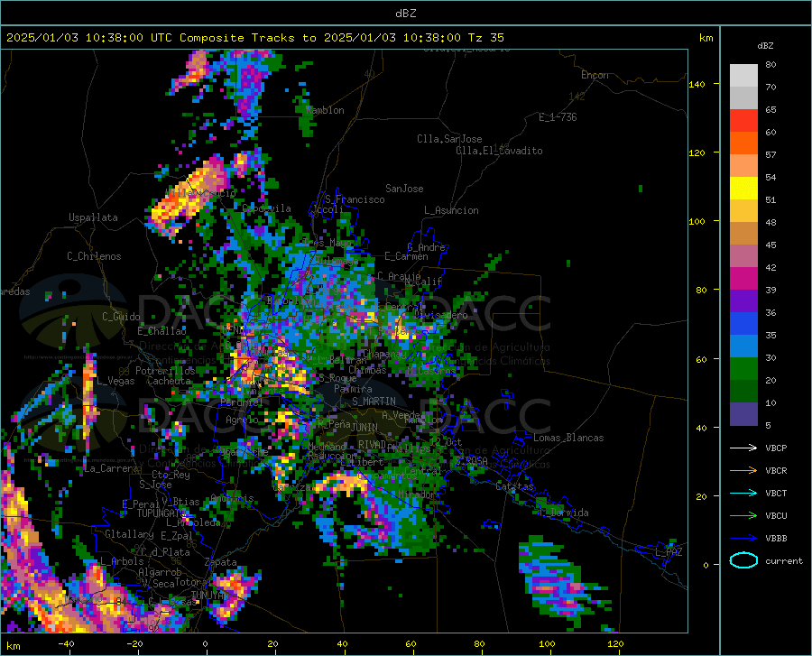The image size is (812, 656).
Task: Click the 'Zapata' map label
Action: click(x=221, y=562)
